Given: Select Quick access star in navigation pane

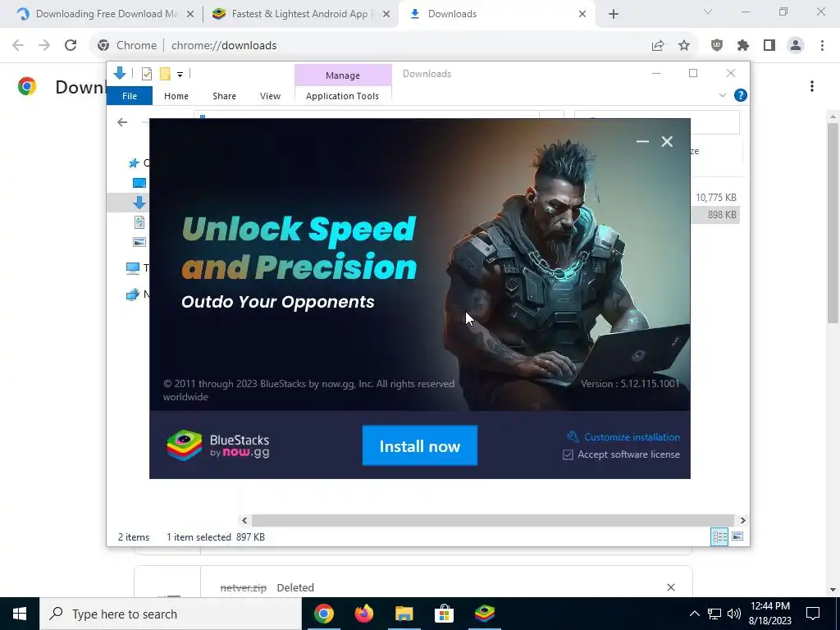Looking at the screenshot, I should click(x=134, y=163).
